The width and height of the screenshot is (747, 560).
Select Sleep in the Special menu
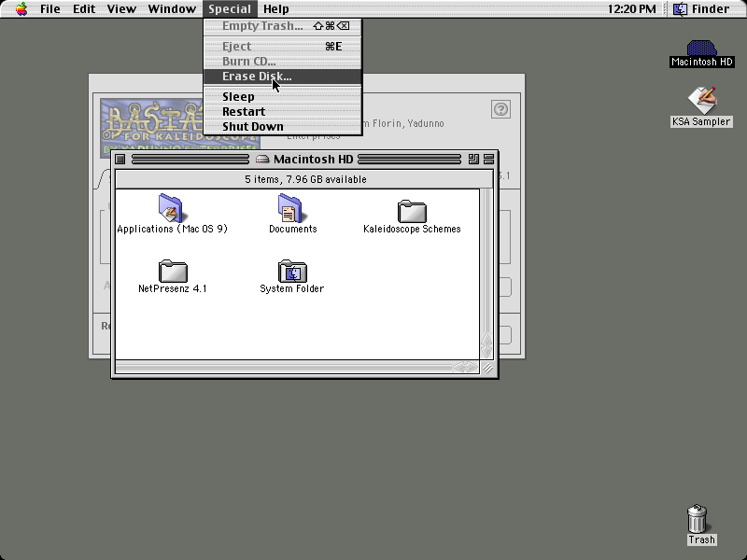click(x=283, y=97)
